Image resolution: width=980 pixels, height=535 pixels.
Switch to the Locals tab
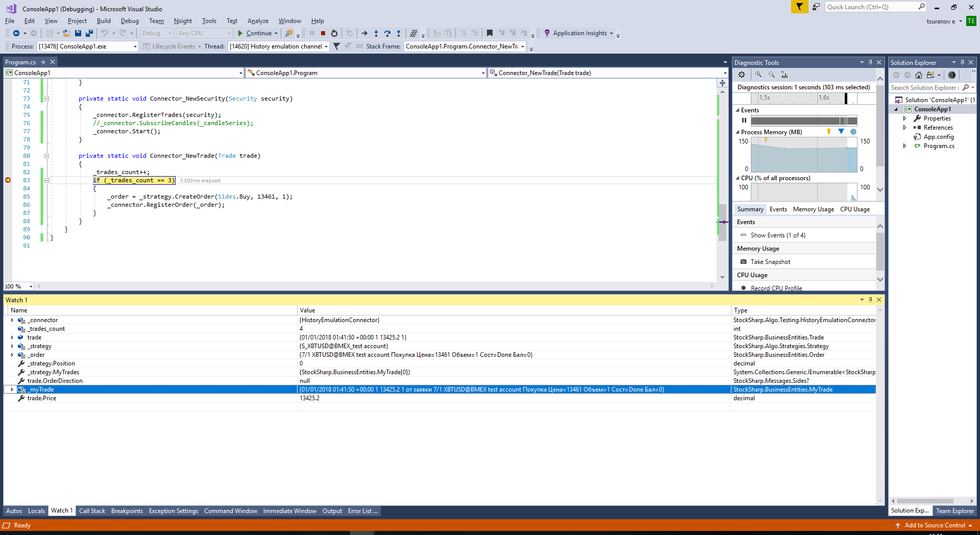click(x=36, y=511)
